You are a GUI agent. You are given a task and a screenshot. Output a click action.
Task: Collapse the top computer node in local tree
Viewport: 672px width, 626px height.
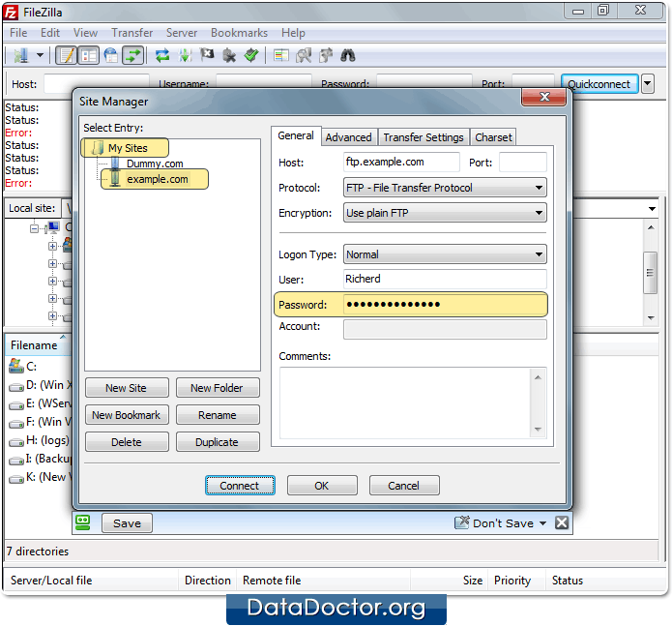click(34, 228)
